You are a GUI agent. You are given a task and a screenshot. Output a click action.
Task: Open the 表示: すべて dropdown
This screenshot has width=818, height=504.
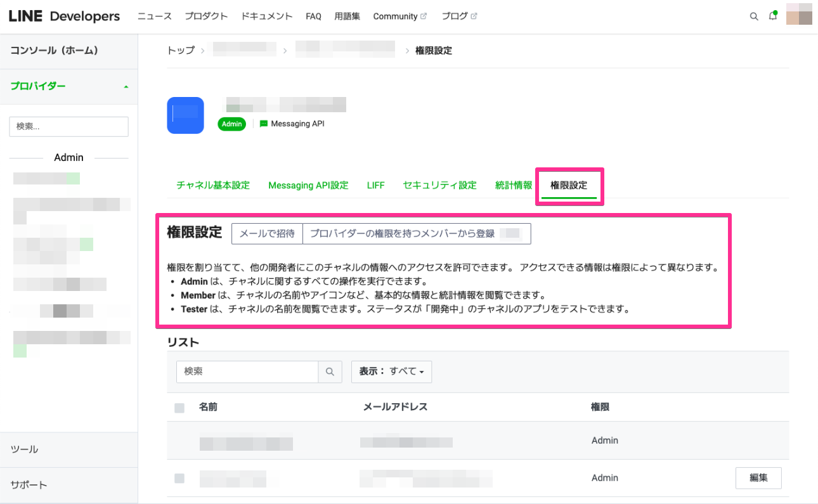391,372
